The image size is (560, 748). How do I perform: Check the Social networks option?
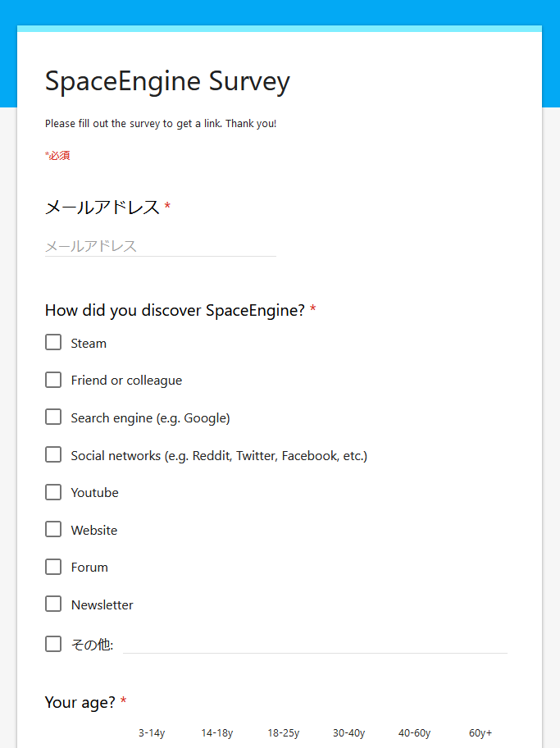53,454
